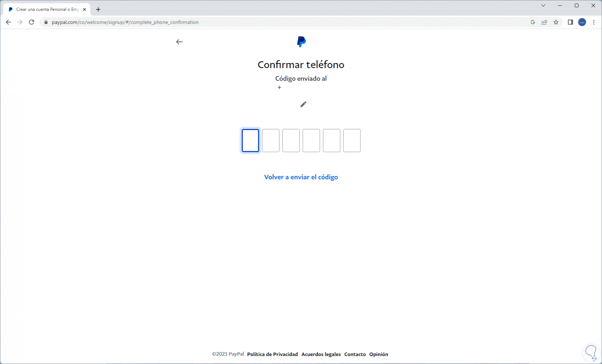Minimize the browser window

tap(560, 5)
